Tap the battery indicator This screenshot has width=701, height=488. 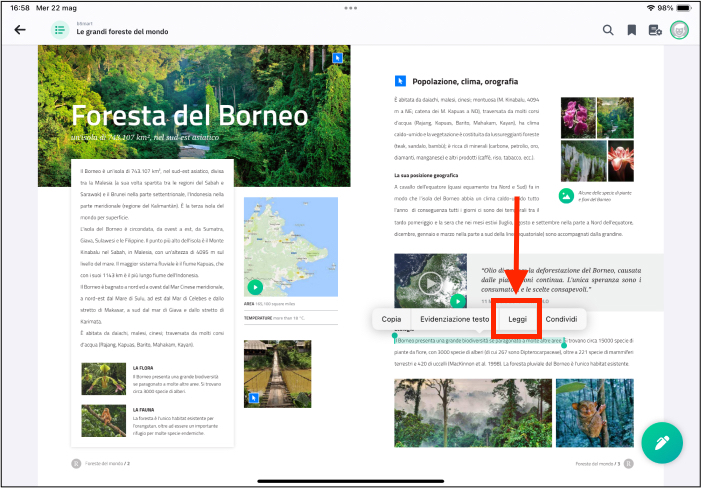point(684,8)
